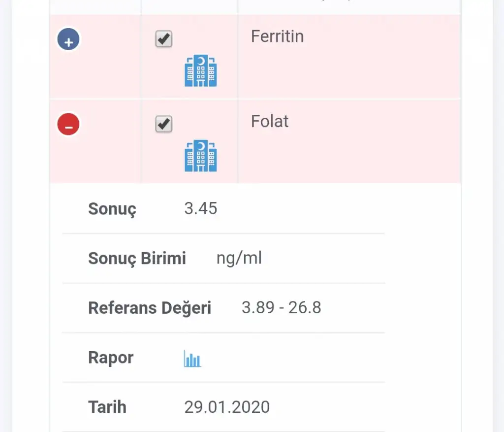Open the Rapor bar chart icon

192,359
